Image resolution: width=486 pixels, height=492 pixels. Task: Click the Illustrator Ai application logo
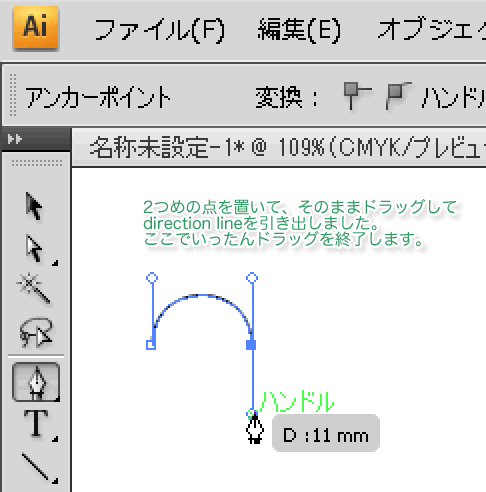(x=36, y=27)
